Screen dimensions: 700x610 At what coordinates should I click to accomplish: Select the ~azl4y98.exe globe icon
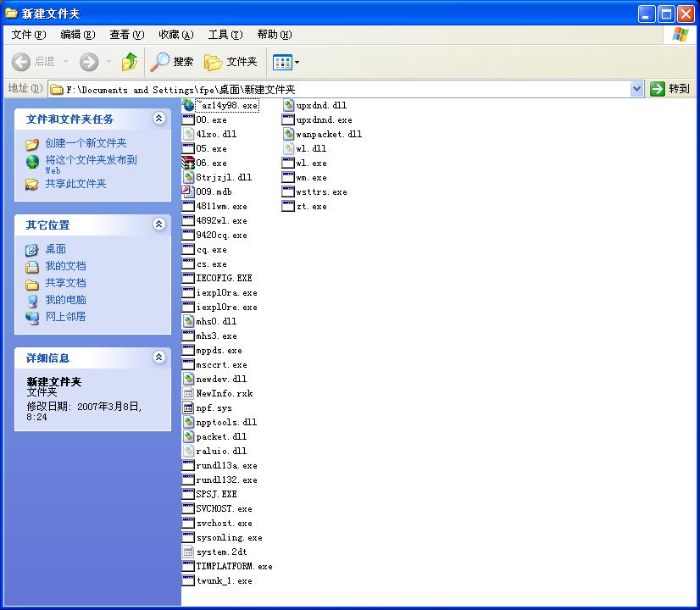188,105
